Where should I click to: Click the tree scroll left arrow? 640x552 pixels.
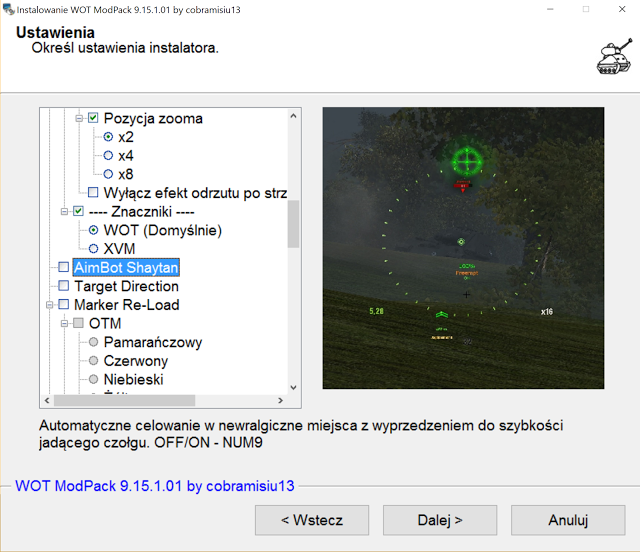(47, 401)
